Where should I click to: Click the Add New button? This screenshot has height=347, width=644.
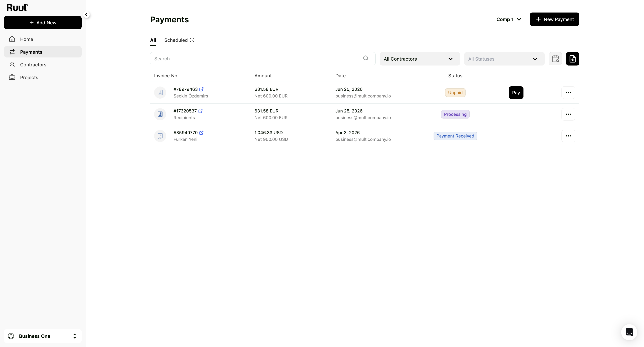43,23
